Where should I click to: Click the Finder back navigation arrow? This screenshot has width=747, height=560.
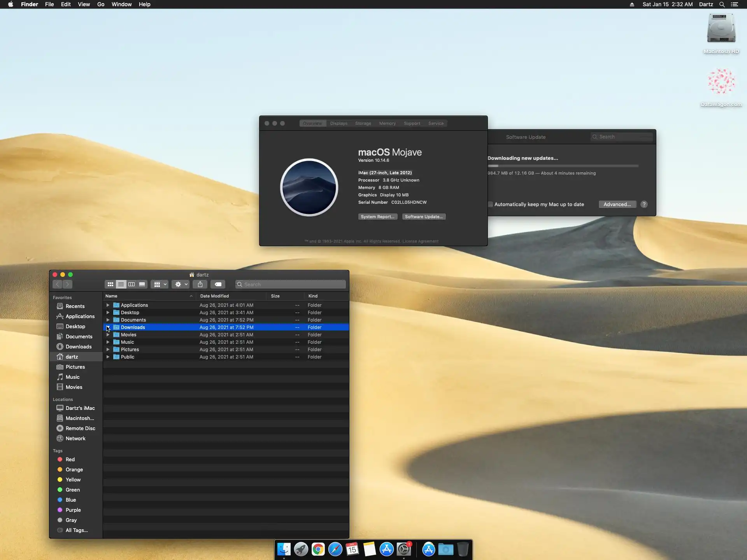point(58,284)
